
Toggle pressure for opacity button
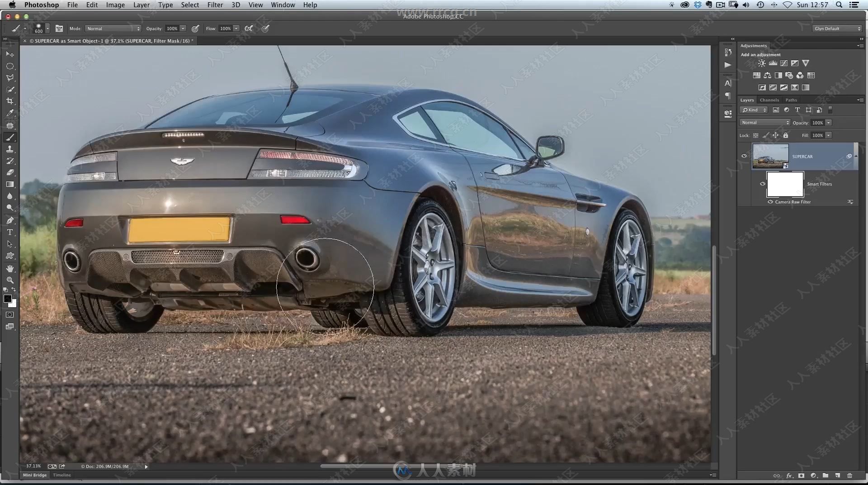point(195,29)
